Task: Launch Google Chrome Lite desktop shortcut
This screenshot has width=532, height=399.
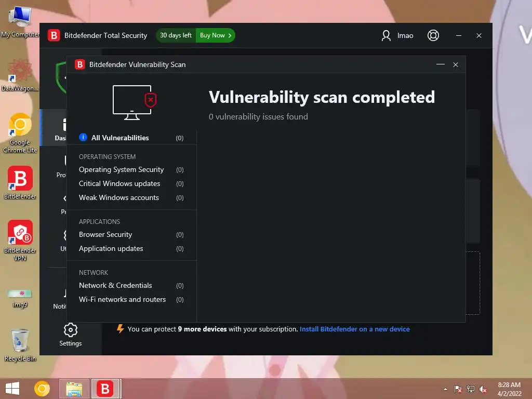Action: 20,133
